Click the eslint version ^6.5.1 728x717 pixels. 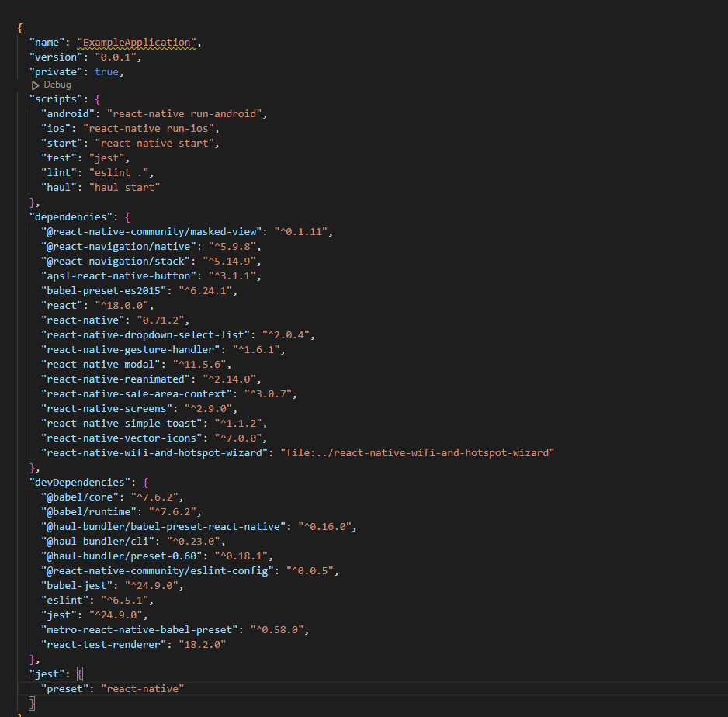[x=126, y=600]
